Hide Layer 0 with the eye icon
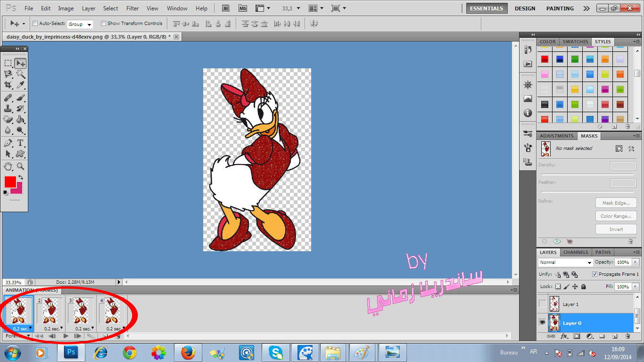The height and width of the screenshot is (362, 644). point(542,323)
